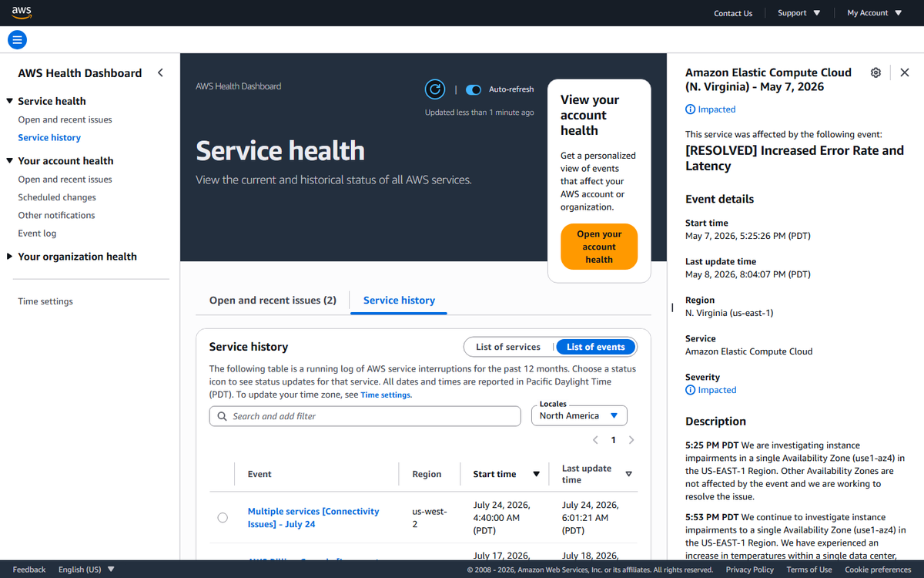Switch to List of events view
Screen dimensions: 924x578
click(596, 347)
